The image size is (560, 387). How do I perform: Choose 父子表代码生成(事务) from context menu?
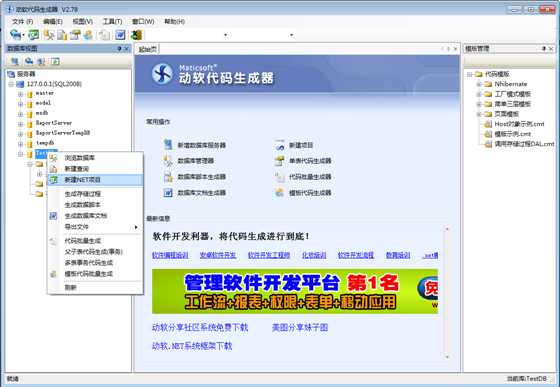95,252
